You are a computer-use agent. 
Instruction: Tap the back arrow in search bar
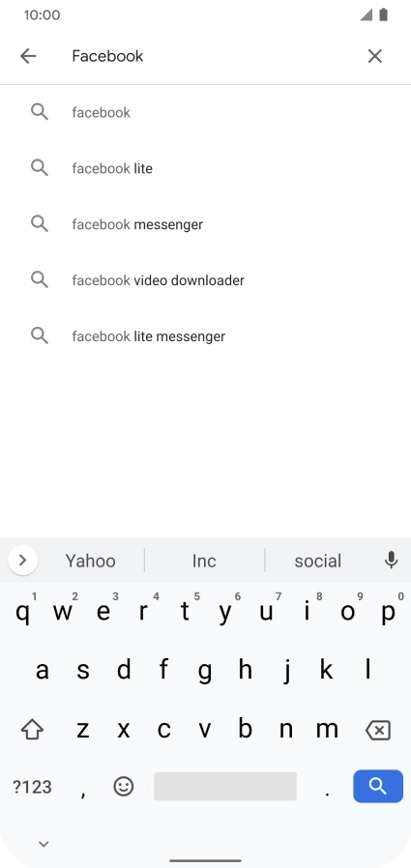(x=28, y=56)
